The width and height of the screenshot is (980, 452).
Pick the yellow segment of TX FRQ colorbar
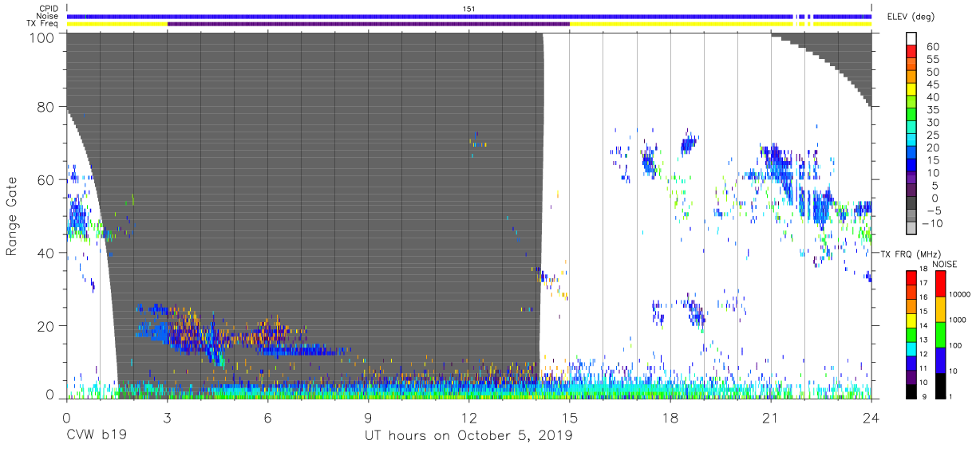(913, 320)
